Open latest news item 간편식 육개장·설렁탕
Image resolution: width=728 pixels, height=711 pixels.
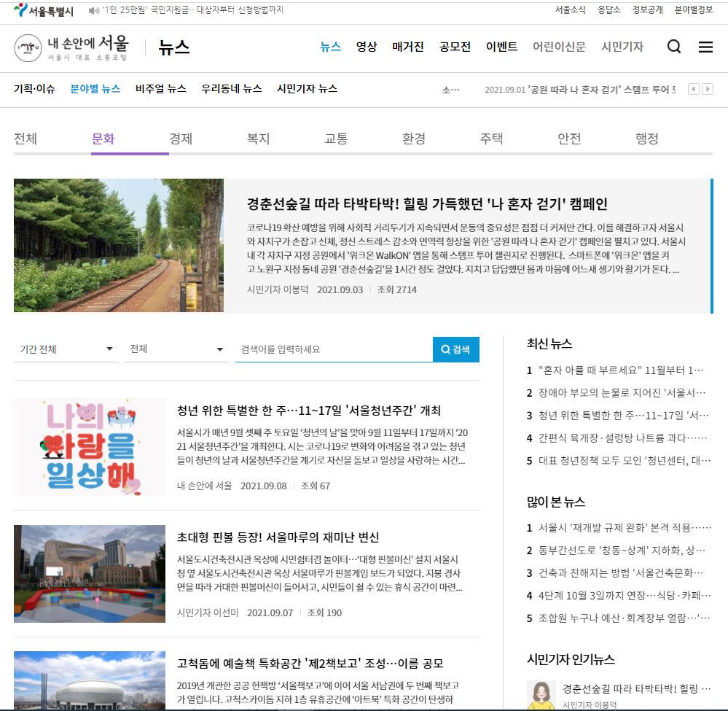click(x=622, y=438)
